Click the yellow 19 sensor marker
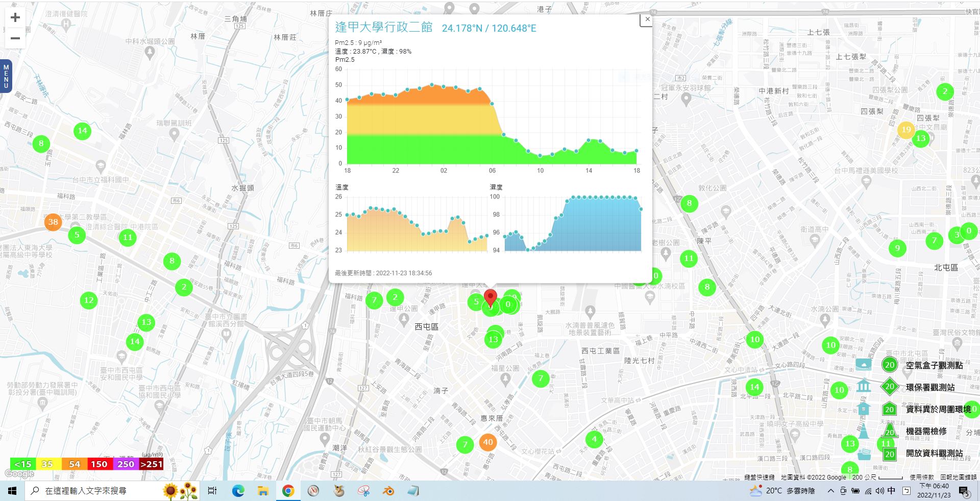980x501 pixels. click(906, 130)
